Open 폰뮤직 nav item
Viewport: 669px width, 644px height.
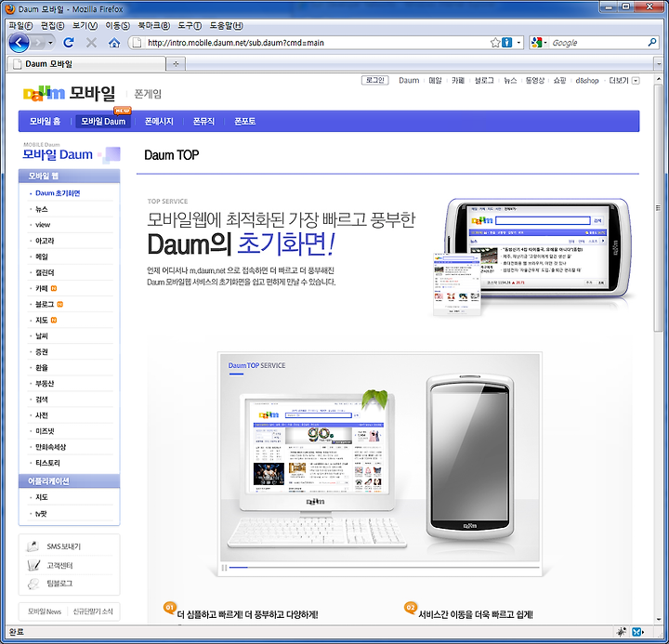[x=203, y=121]
